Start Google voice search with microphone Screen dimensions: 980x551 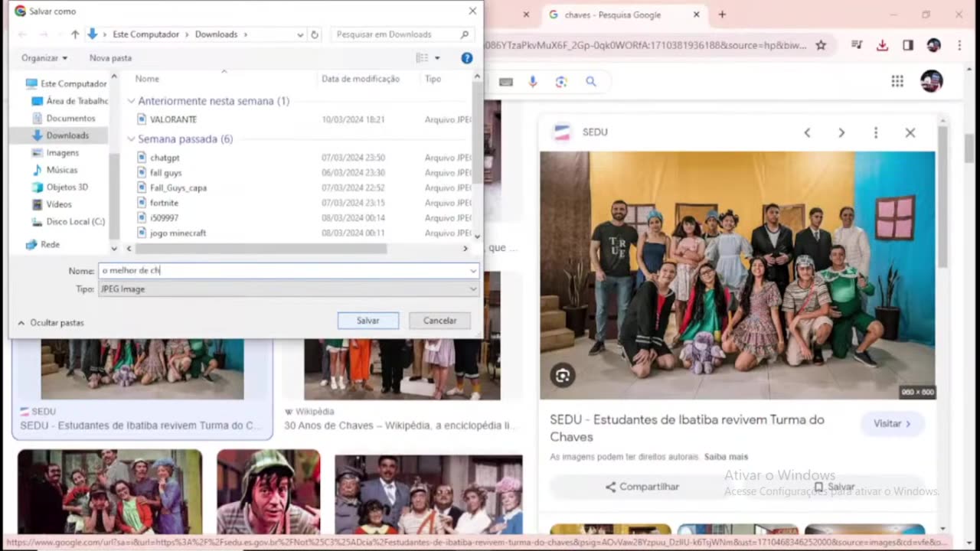533,82
